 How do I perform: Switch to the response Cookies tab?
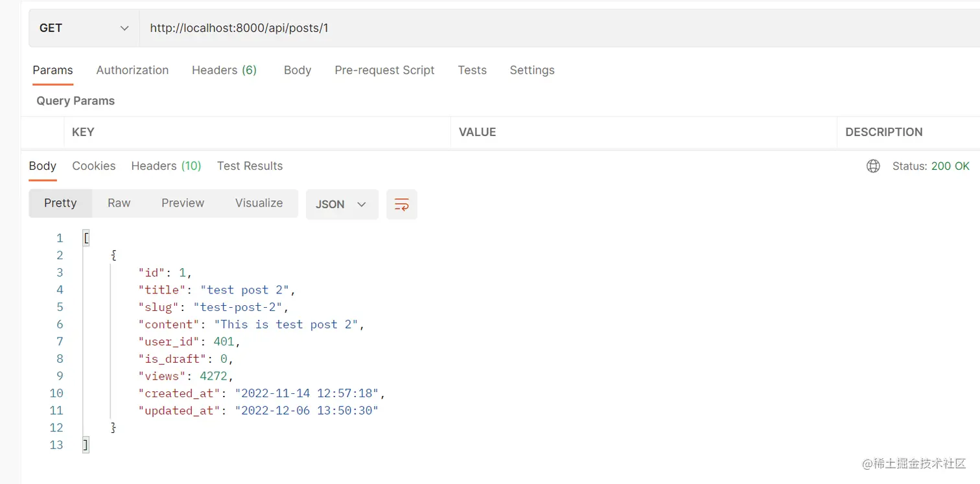[x=93, y=166]
